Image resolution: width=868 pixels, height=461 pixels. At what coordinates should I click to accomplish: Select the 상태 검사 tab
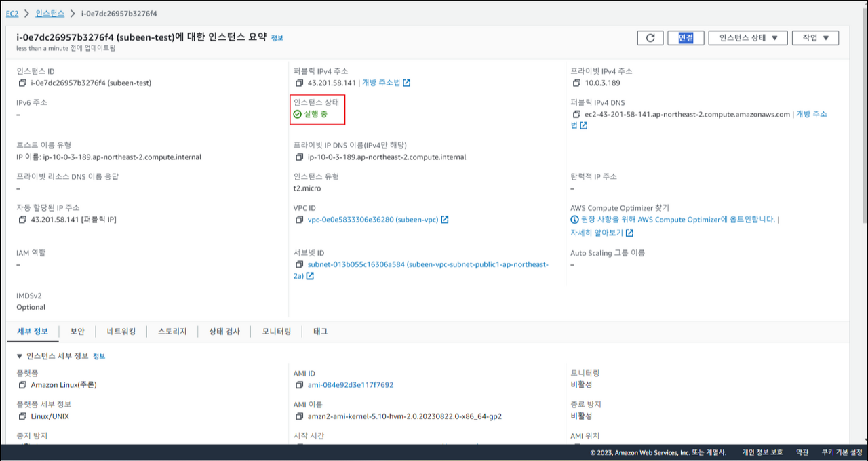223,332
